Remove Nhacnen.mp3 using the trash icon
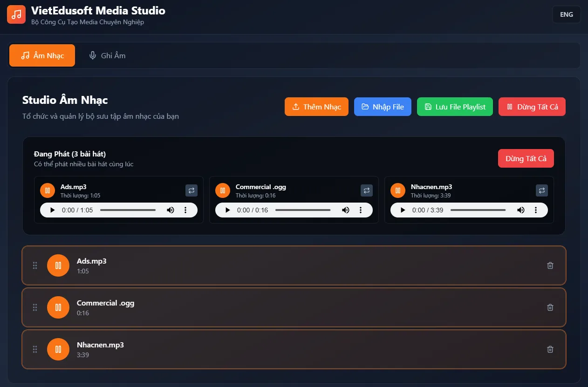 click(x=550, y=349)
